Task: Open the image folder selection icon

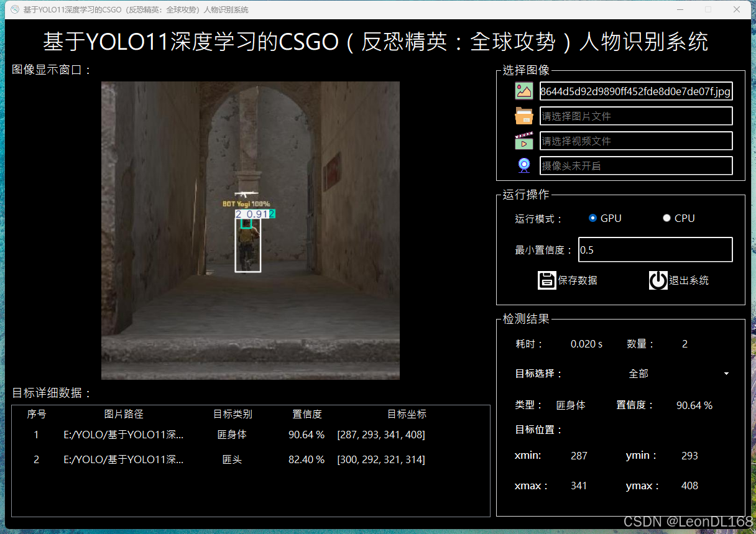Action: tap(524, 116)
